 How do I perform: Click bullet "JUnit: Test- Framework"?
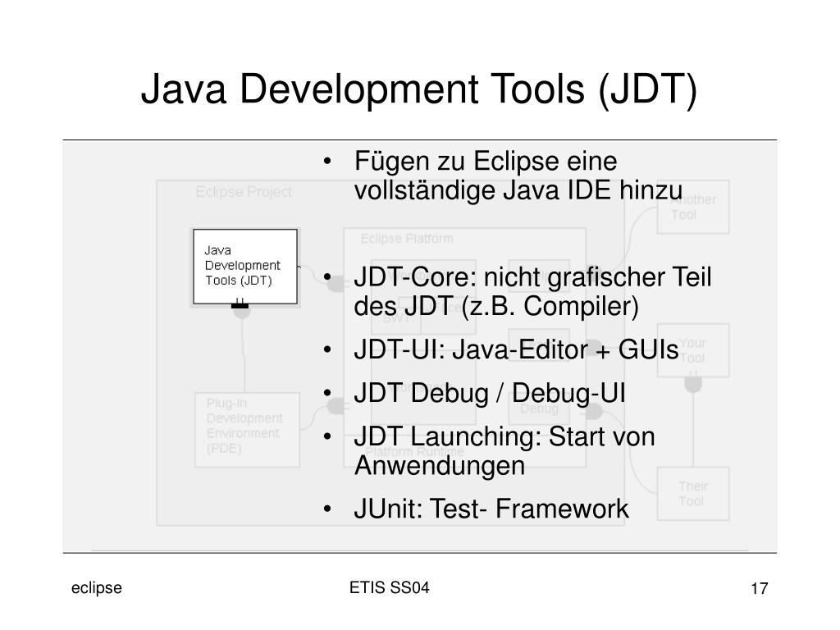point(491,509)
